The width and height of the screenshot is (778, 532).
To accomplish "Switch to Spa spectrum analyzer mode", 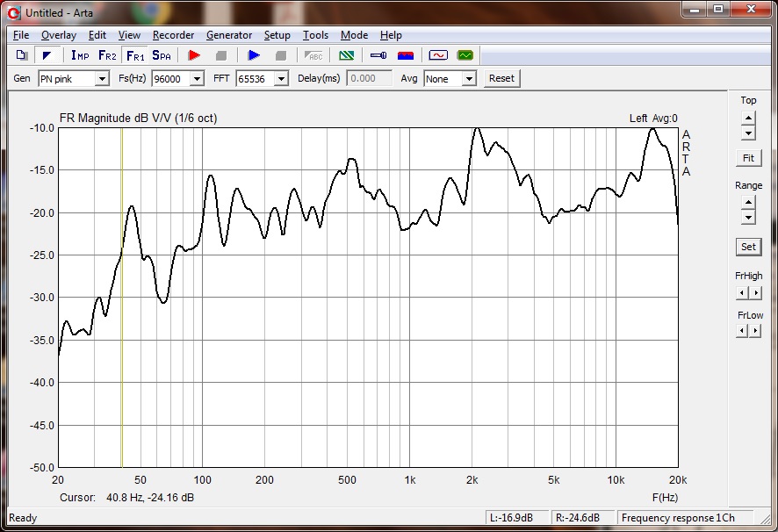I will (162, 55).
